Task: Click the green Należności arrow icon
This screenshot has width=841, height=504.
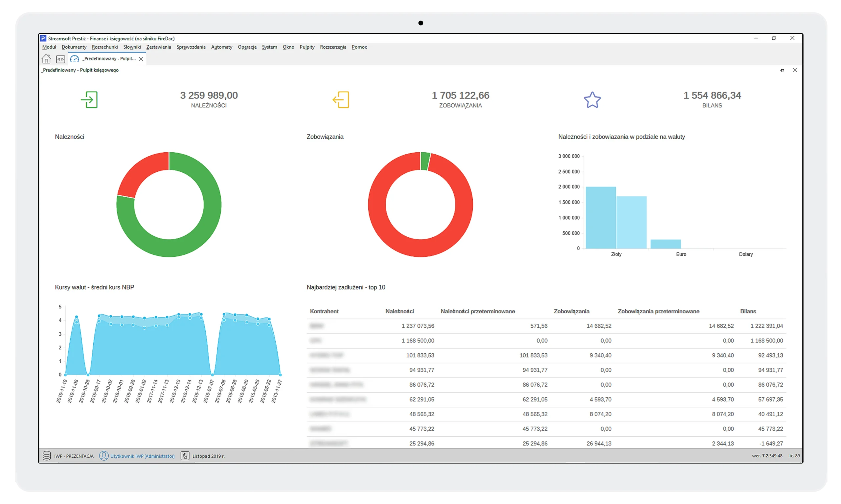Action: tap(89, 100)
